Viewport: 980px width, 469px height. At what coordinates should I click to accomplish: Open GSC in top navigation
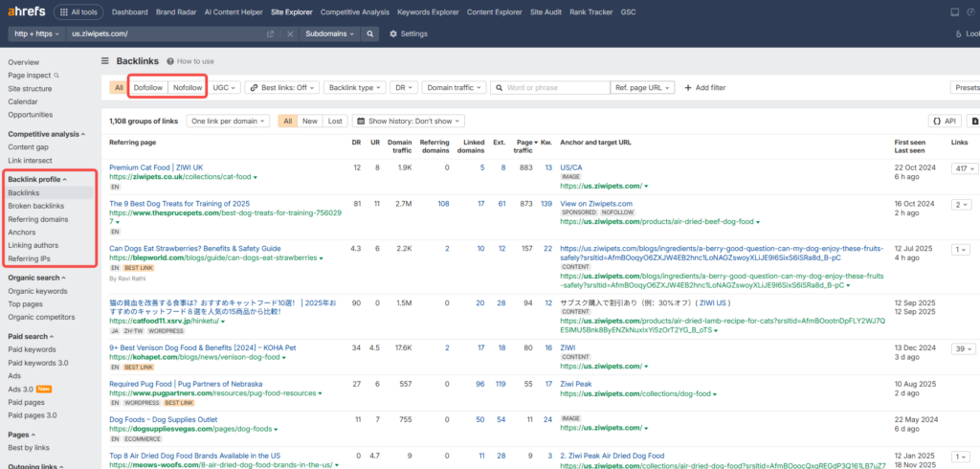point(628,11)
